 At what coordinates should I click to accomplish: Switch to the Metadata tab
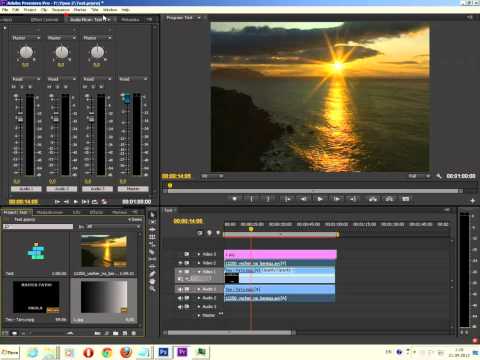[130, 20]
